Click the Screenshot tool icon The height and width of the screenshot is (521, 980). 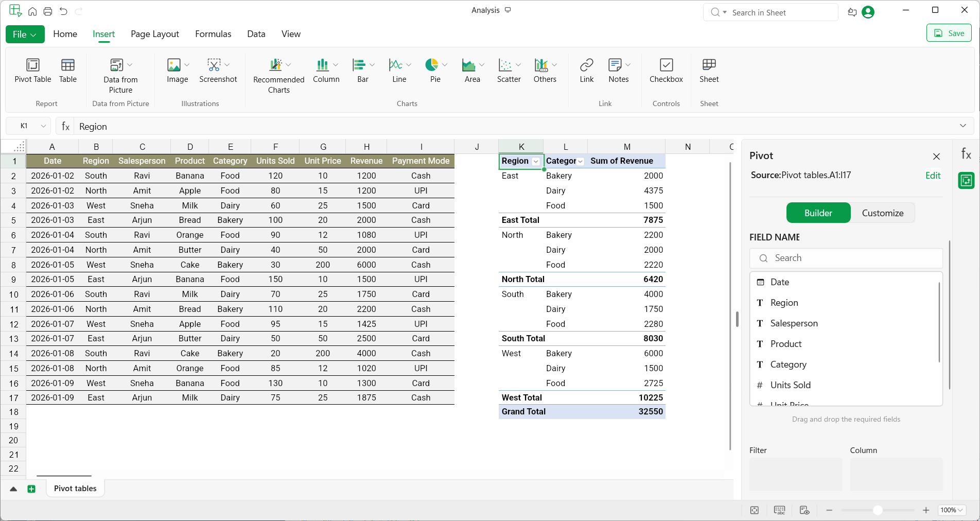point(214,65)
